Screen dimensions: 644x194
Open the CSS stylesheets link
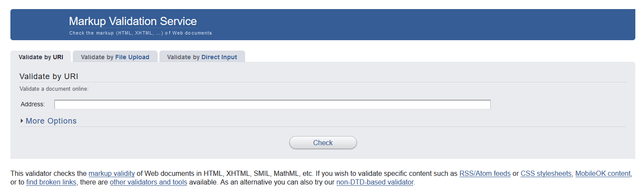[x=546, y=174]
